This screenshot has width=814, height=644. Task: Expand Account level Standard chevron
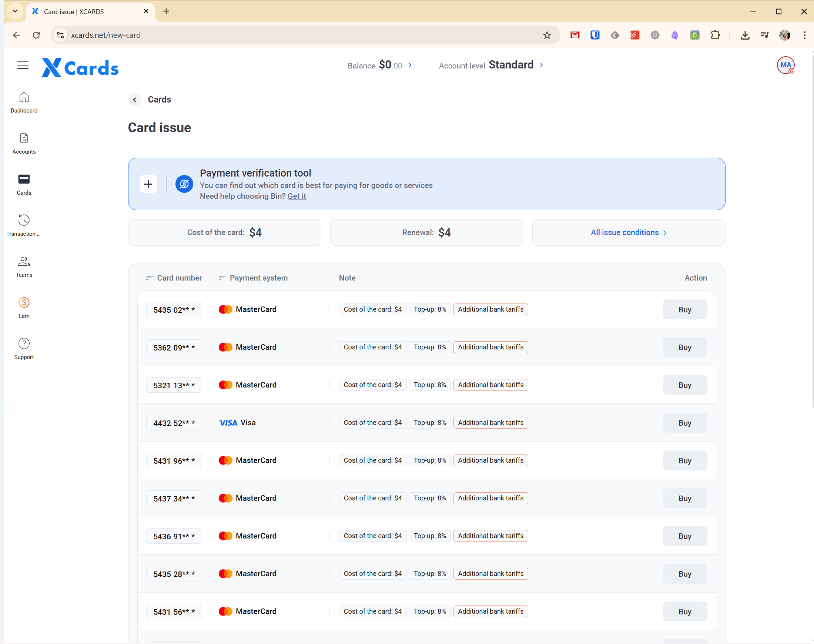coord(542,65)
